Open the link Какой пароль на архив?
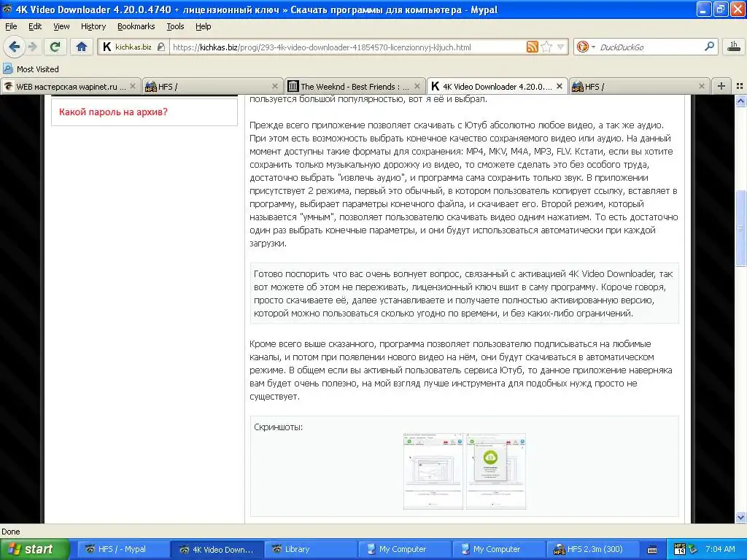 [113, 112]
